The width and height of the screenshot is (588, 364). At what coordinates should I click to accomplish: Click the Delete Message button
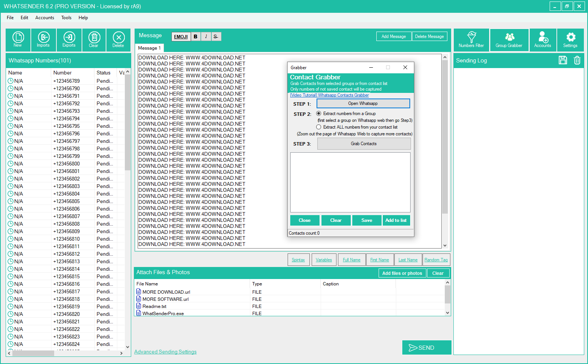(429, 36)
